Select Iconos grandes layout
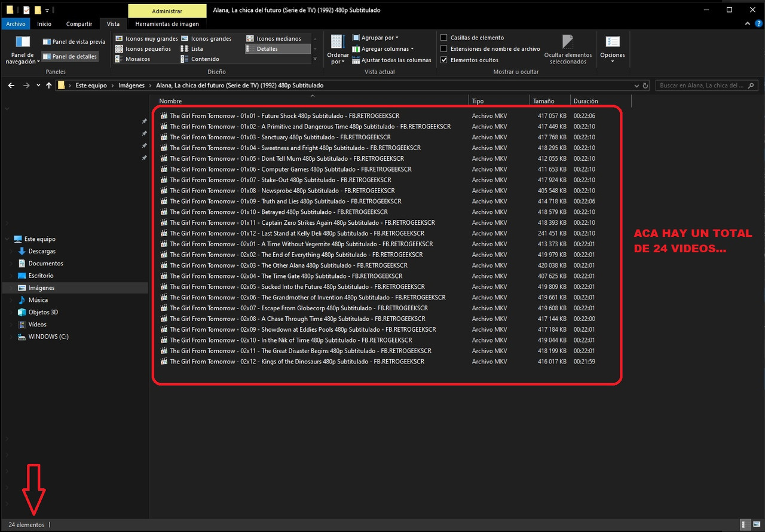 pos(206,38)
